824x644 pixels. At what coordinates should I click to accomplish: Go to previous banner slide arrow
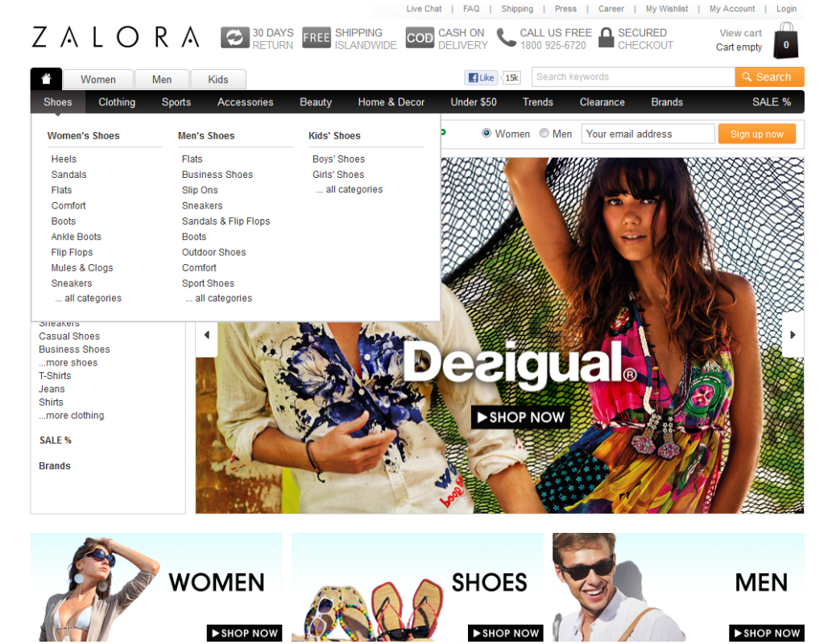[206, 335]
